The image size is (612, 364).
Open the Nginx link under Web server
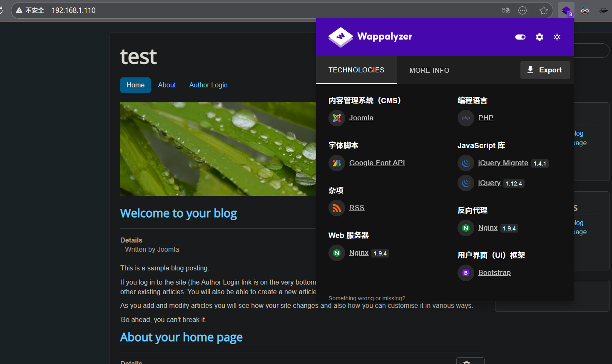point(358,253)
